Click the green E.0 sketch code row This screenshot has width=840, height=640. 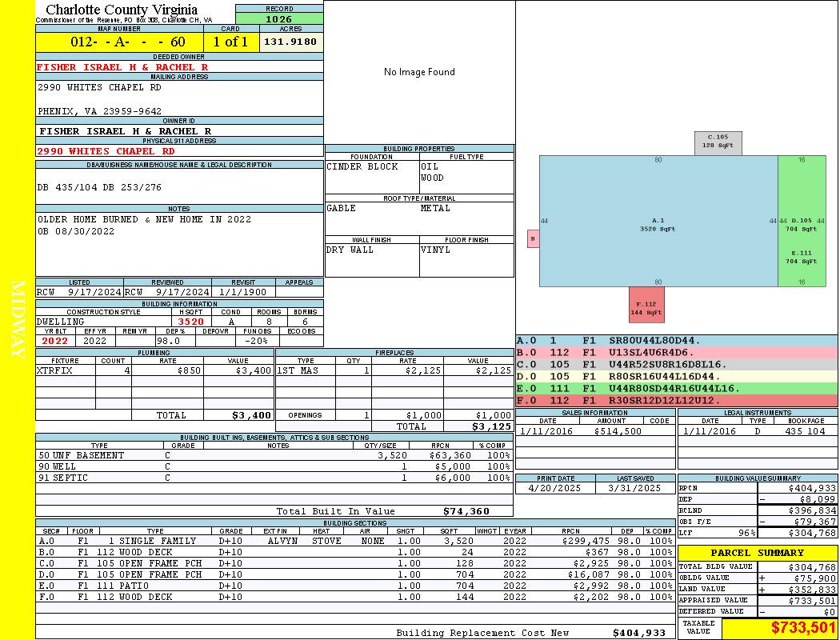tap(677, 388)
